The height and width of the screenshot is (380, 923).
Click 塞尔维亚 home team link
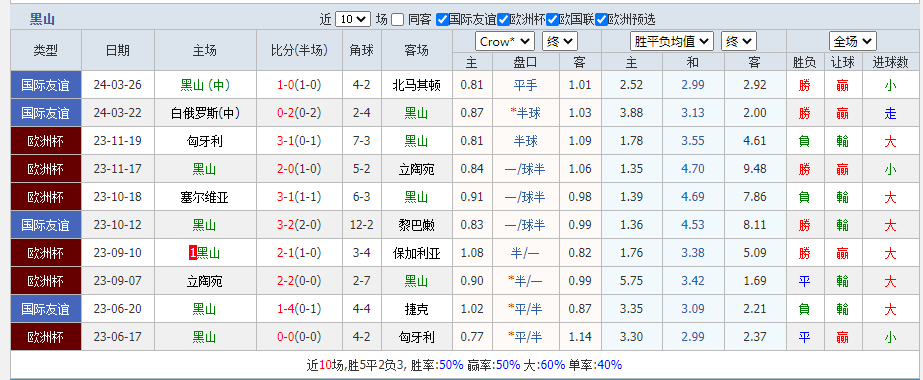[204, 198]
